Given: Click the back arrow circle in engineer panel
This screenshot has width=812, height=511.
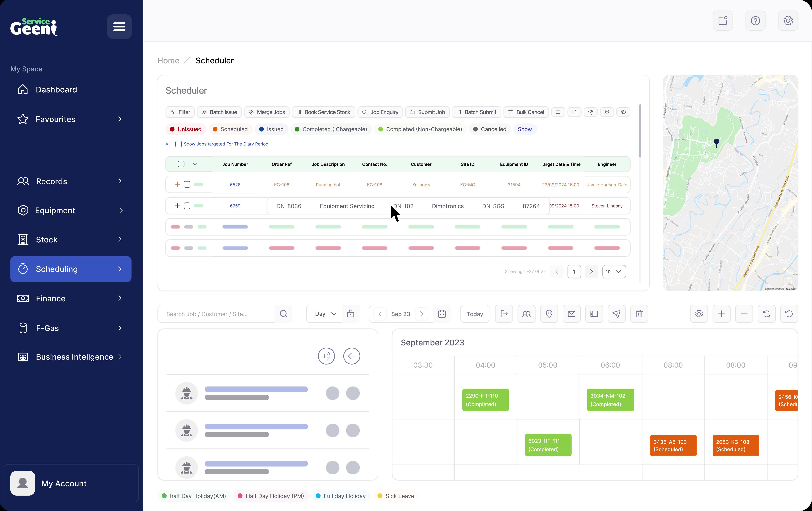Looking at the screenshot, I should point(352,356).
